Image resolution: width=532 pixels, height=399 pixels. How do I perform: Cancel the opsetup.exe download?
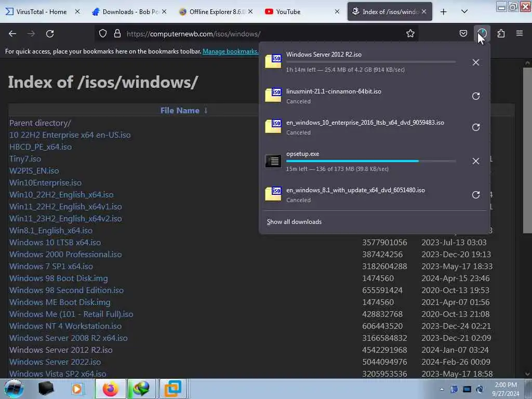point(476,161)
